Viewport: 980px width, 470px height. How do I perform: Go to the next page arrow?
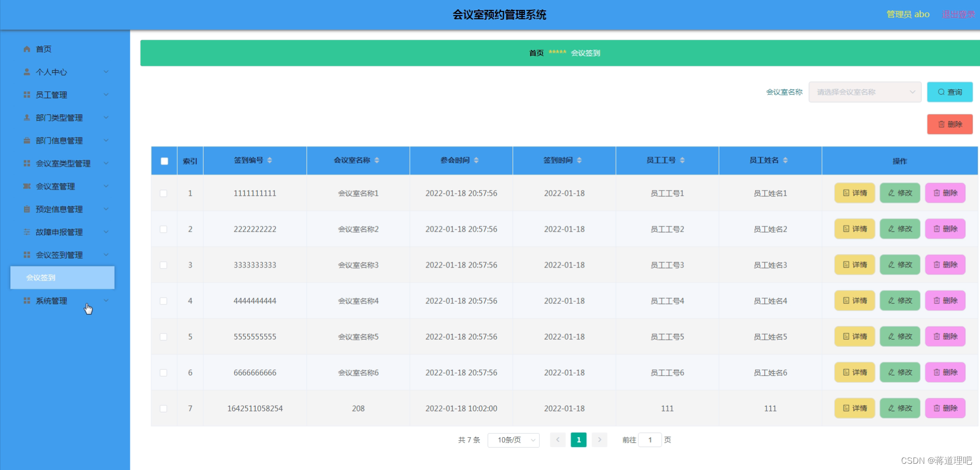[x=599, y=440]
